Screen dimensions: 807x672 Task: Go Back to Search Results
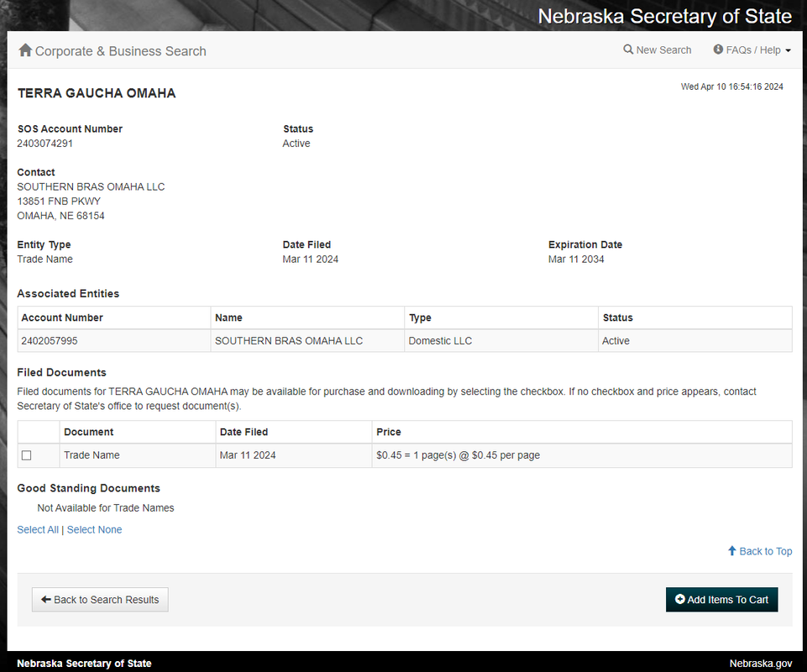[x=100, y=600]
